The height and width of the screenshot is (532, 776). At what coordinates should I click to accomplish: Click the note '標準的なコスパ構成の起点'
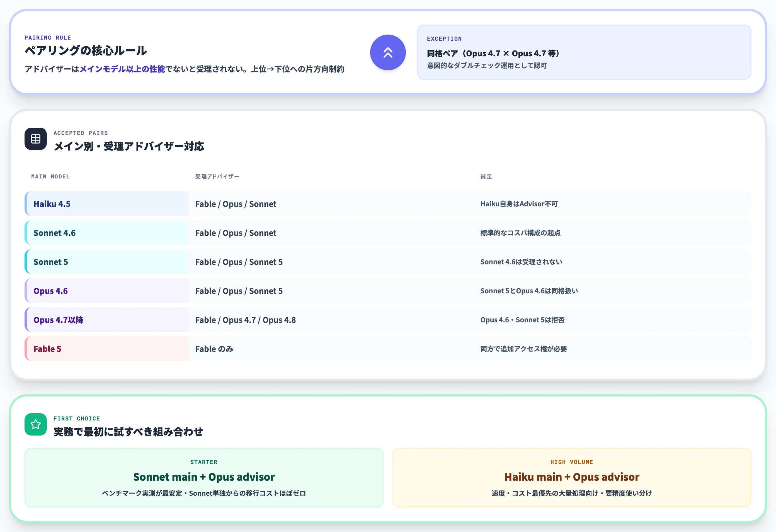click(x=520, y=233)
